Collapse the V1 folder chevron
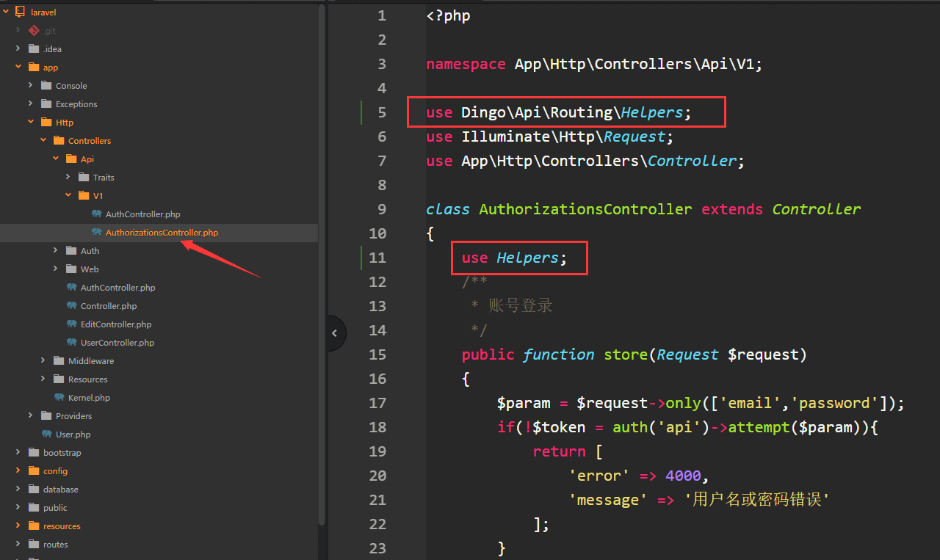 (68, 196)
